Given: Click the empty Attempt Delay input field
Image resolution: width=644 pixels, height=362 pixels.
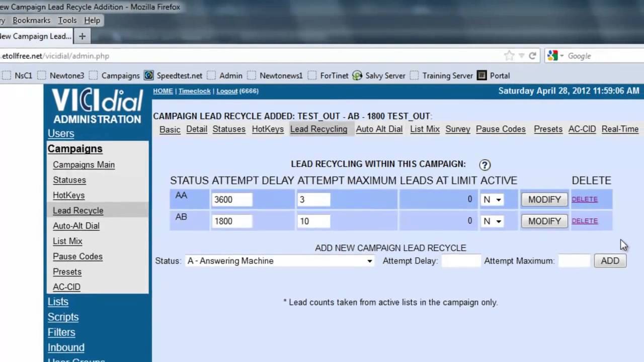Looking at the screenshot, I should pos(461,261).
